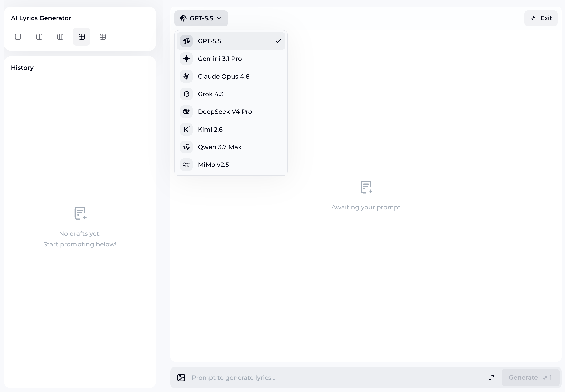Click the Gemini sparkle icon in the list
Image resolution: width=565 pixels, height=392 pixels.
tap(186, 59)
